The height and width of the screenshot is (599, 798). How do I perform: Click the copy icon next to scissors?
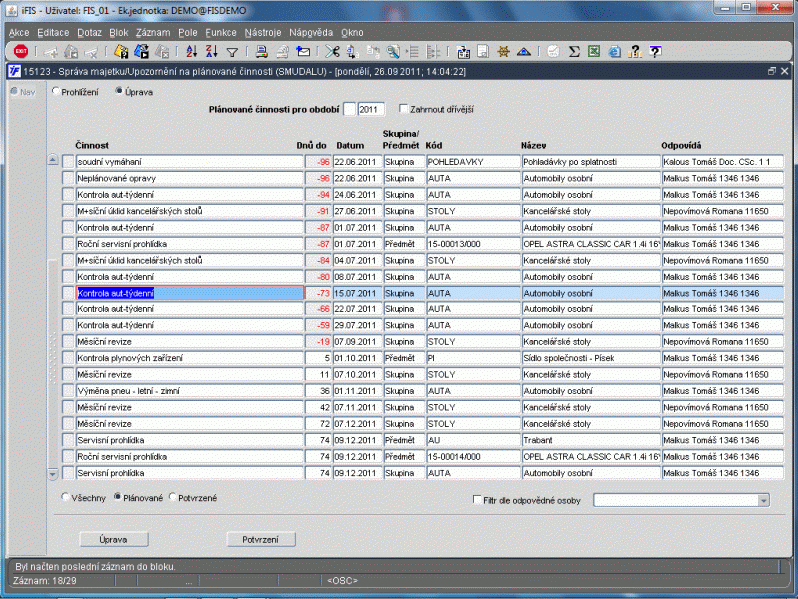tap(352, 51)
